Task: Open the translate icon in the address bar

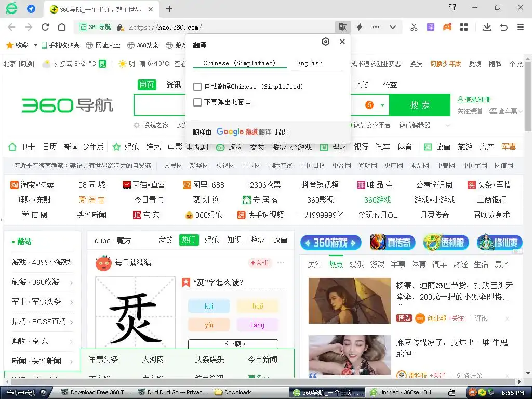Action: [343, 27]
